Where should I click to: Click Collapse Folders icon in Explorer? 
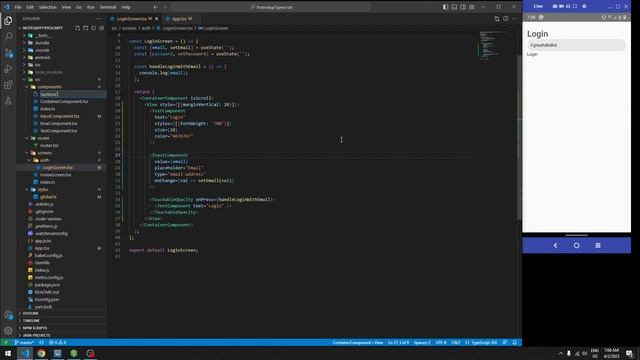coord(102,28)
